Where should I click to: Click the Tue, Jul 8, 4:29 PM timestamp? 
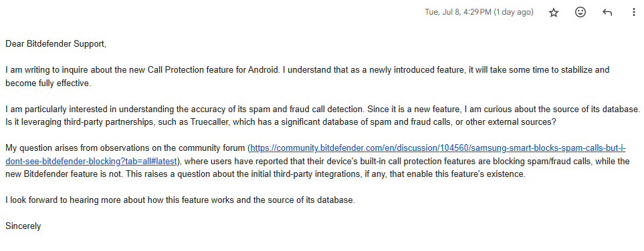pos(458,12)
